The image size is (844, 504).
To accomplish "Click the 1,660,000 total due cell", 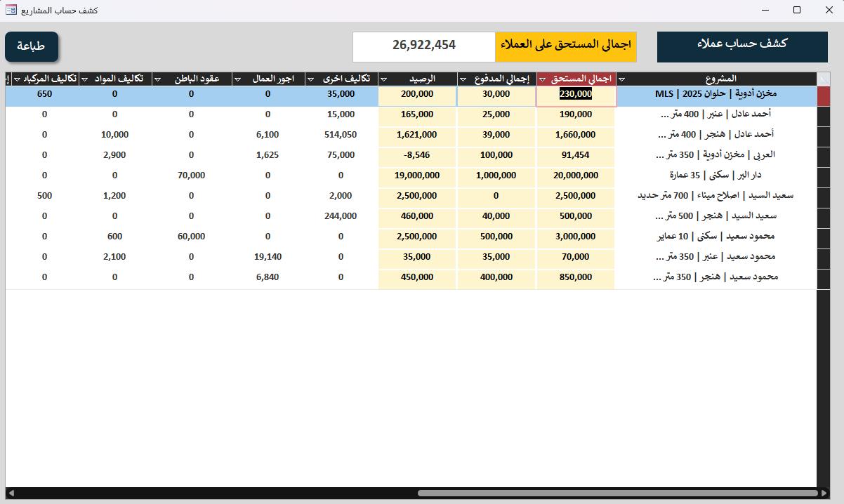I will click(576, 137).
